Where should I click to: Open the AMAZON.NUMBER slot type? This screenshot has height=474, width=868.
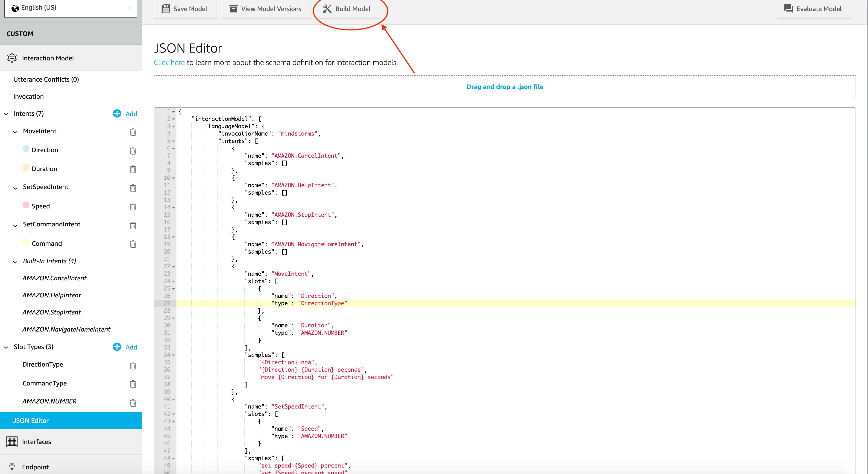tap(50, 401)
